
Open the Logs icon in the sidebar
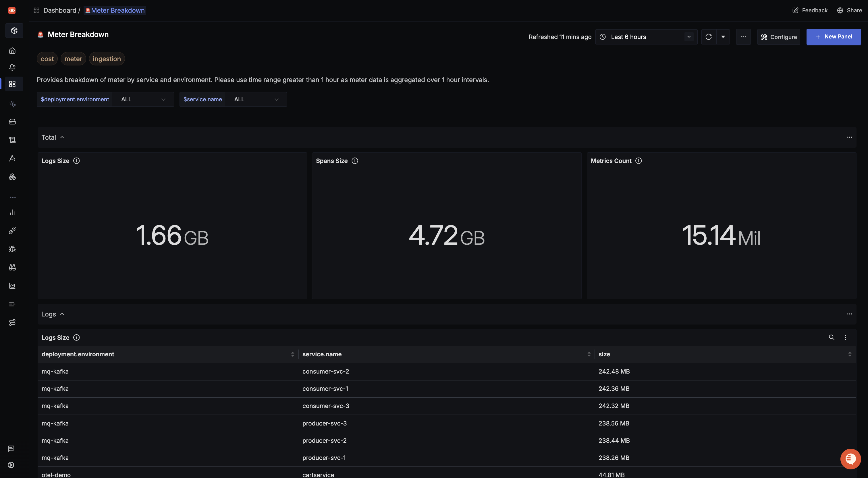click(12, 140)
